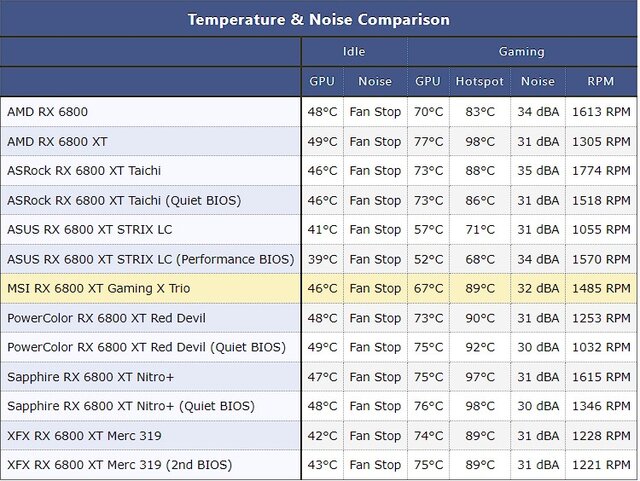This screenshot has width=640, height=481.
Task: Select the Idle group header
Action: (x=353, y=51)
